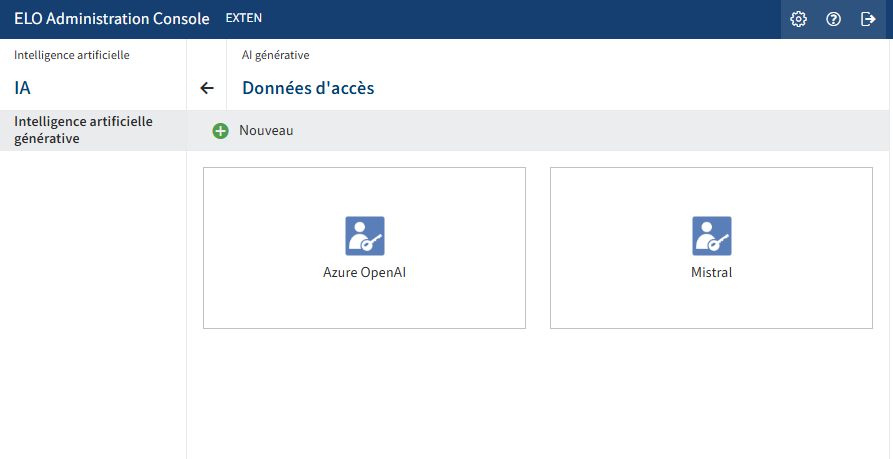Click the Intelligence artificielle breadcrumb
Image resolution: width=893 pixels, height=459 pixels.
point(72,55)
